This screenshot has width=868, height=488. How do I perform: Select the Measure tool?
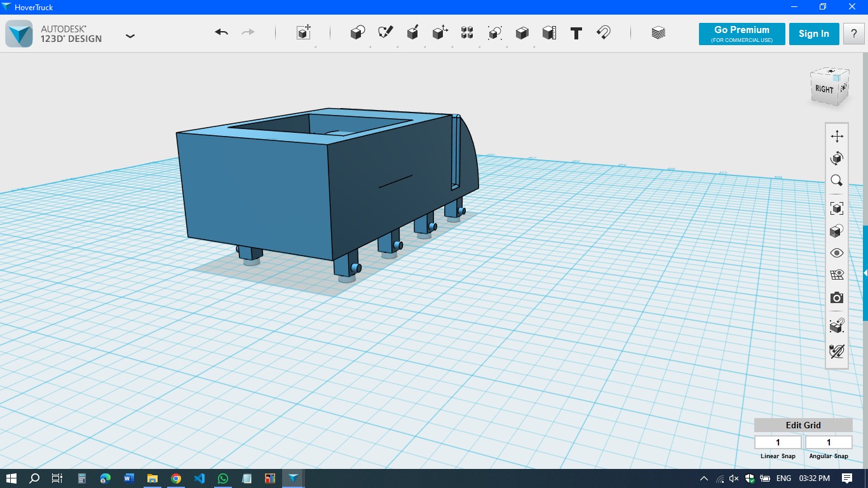coord(550,32)
